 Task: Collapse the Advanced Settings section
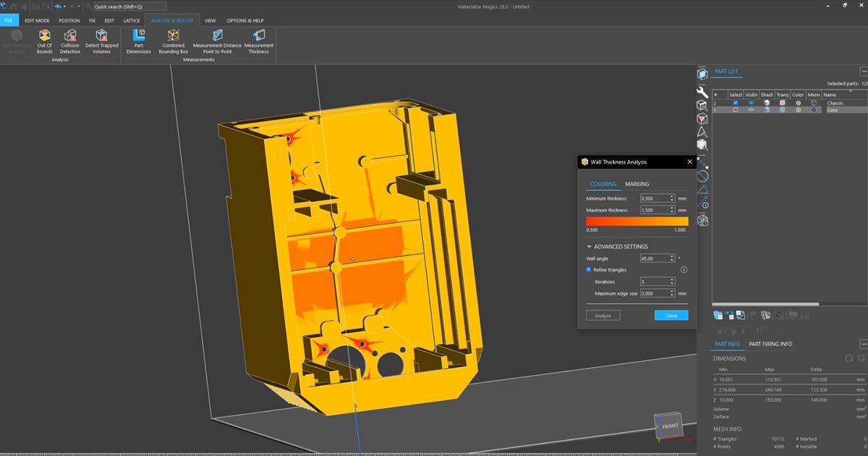click(589, 246)
